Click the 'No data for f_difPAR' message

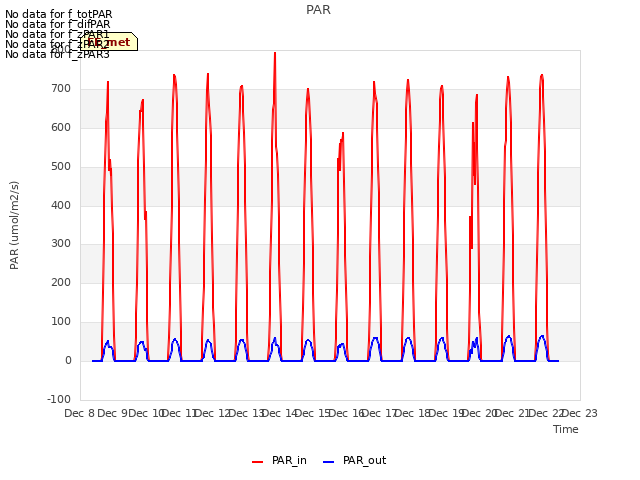(x=58, y=24)
